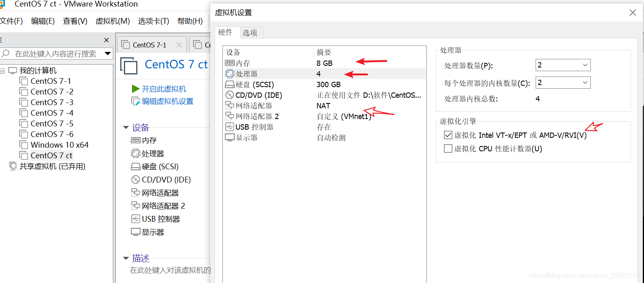The height and width of the screenshot is (283, 644).
Task: Select CentOS 7 -3 in library tree
Action: 52,102
